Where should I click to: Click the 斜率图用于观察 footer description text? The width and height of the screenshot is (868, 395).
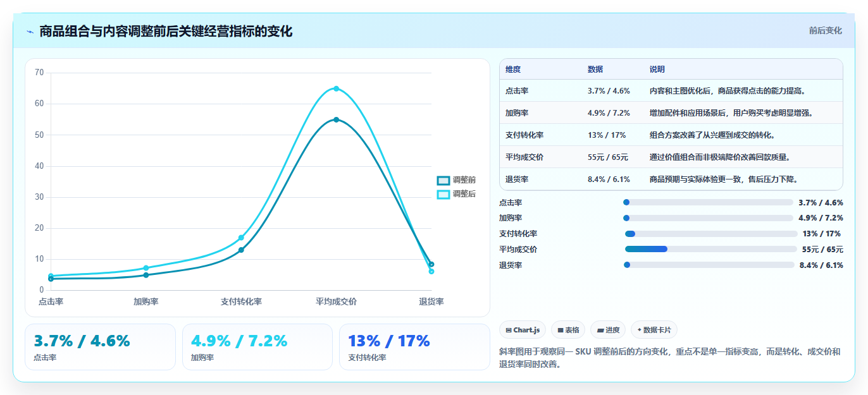coord(669,358)
